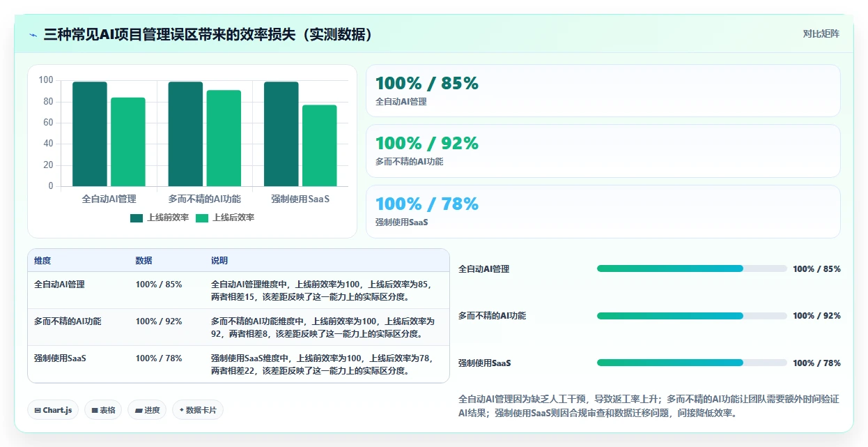Click the lightning icon beside the title

[x=33, y=35]
